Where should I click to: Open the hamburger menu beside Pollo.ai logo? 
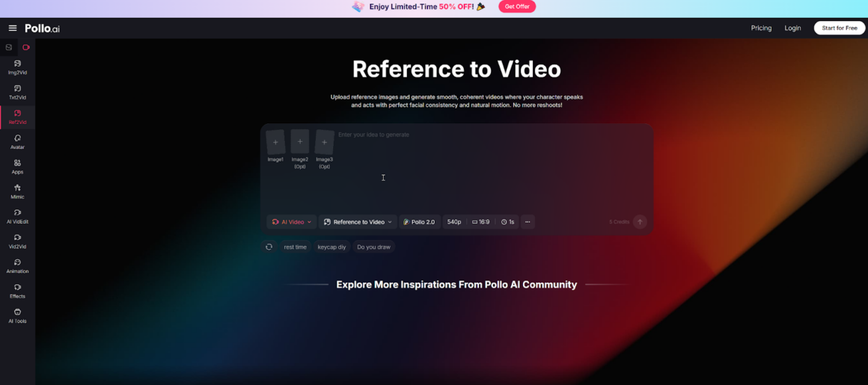tap(12, 28)
